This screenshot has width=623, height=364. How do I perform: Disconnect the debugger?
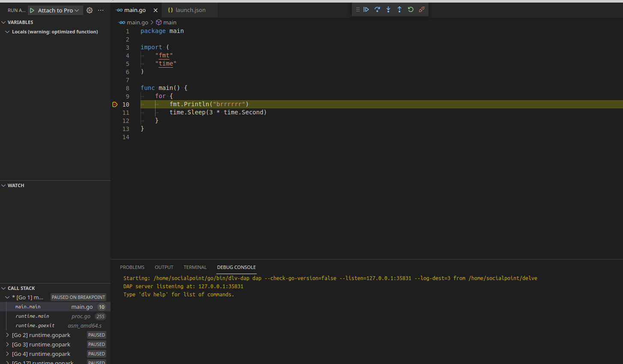tap(422, 9)
